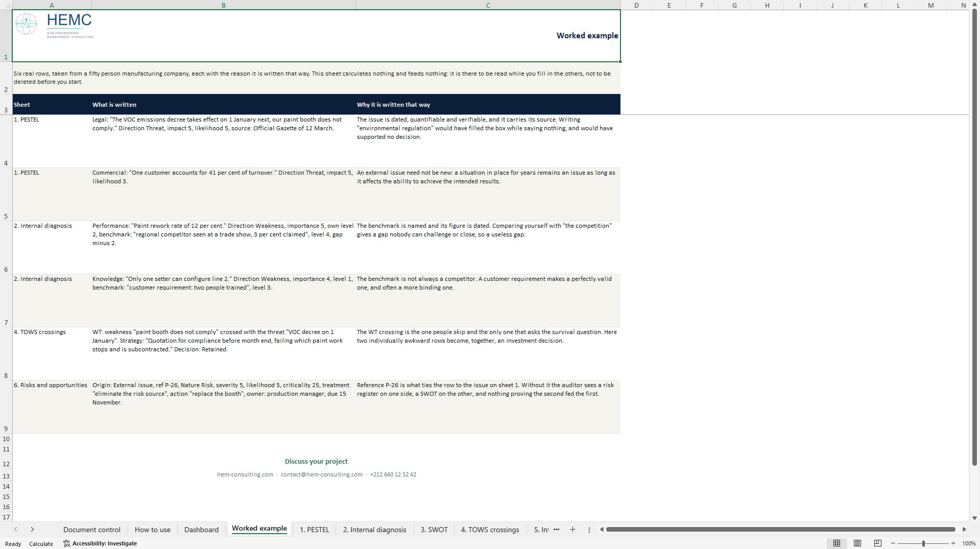Open Accessibility: Investigate status item
The width and height of the screenshot is (980, 549).
(100, 543)
